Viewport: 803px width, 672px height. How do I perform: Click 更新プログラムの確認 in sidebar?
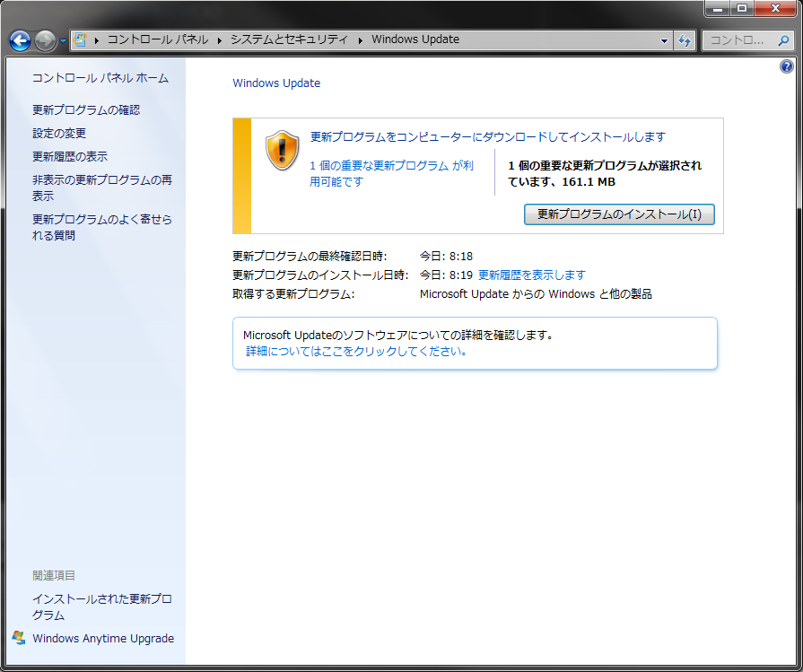point(86,110)
